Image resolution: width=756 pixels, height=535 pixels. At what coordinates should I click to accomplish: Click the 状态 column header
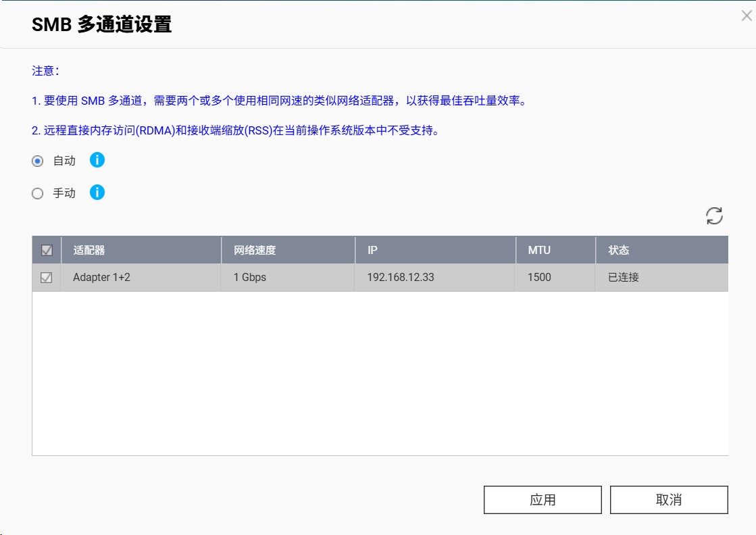(662, 250)
